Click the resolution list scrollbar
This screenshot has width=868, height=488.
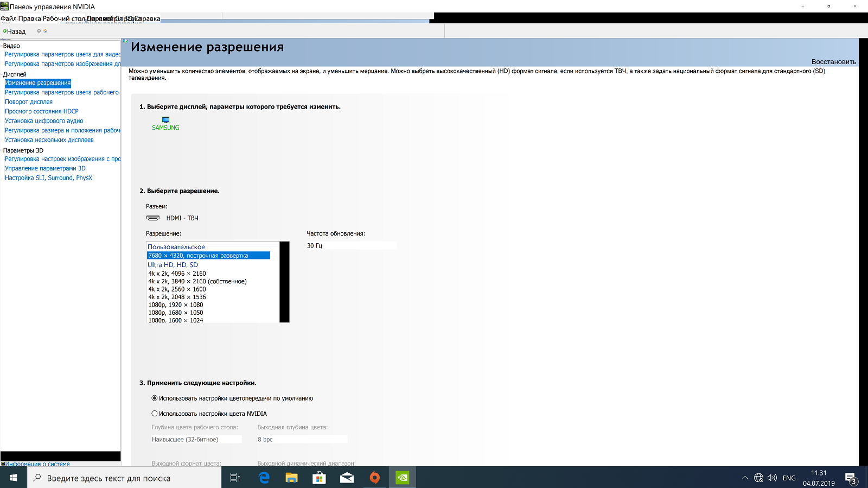click(284, 282)
